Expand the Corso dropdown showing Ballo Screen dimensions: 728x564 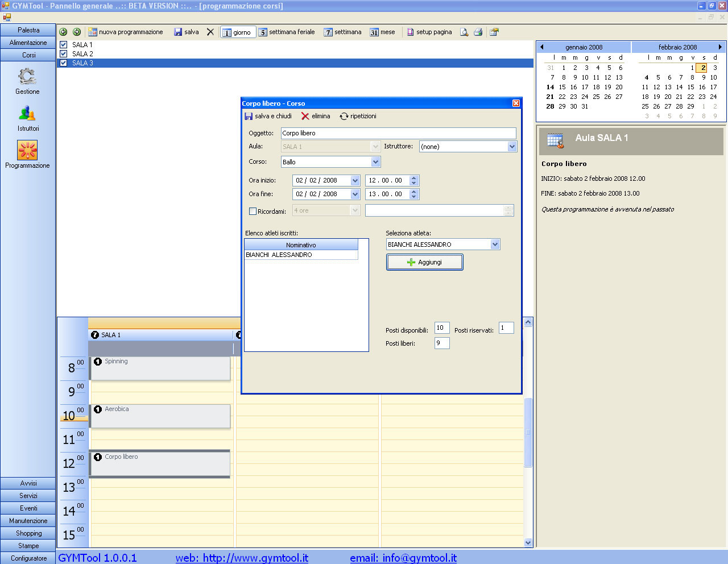375,162
